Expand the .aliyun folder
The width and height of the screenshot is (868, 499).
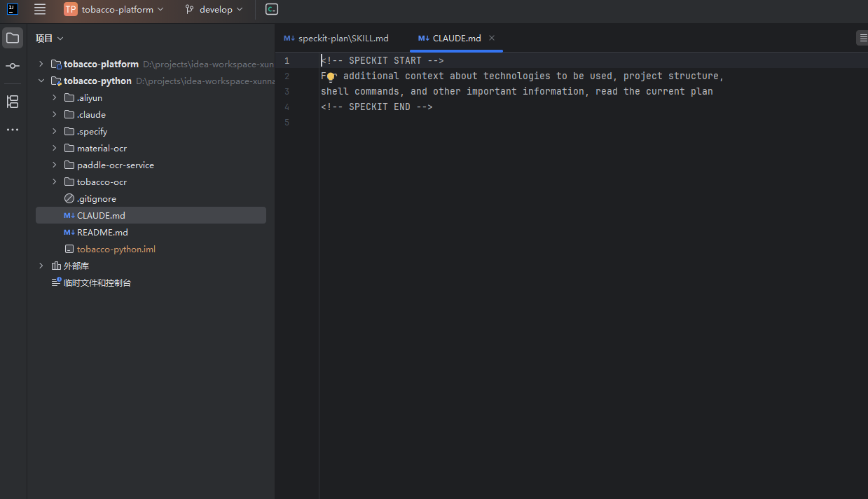55,97
